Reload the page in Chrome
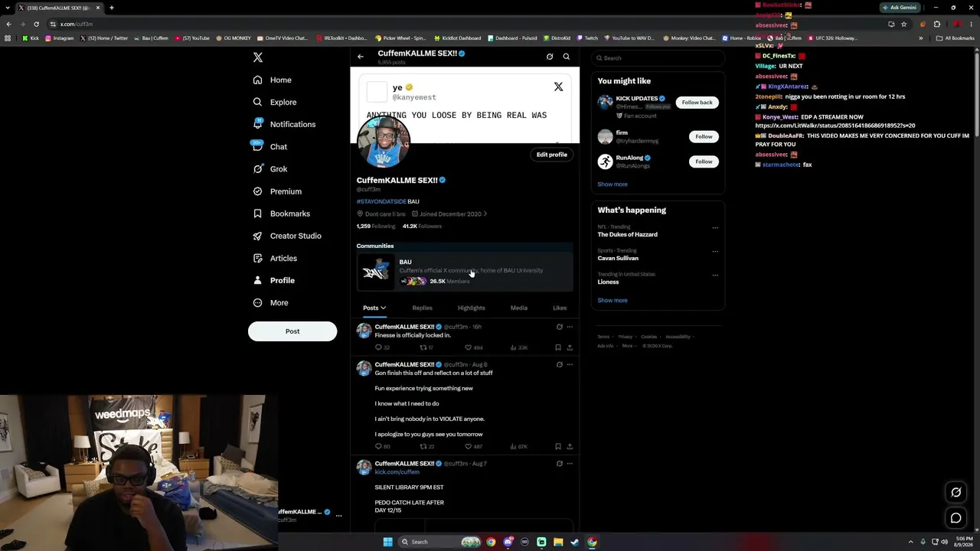 click(36, 24)
